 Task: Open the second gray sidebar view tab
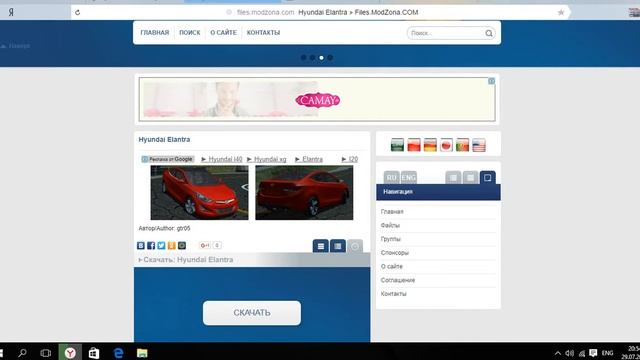point(470,178)
